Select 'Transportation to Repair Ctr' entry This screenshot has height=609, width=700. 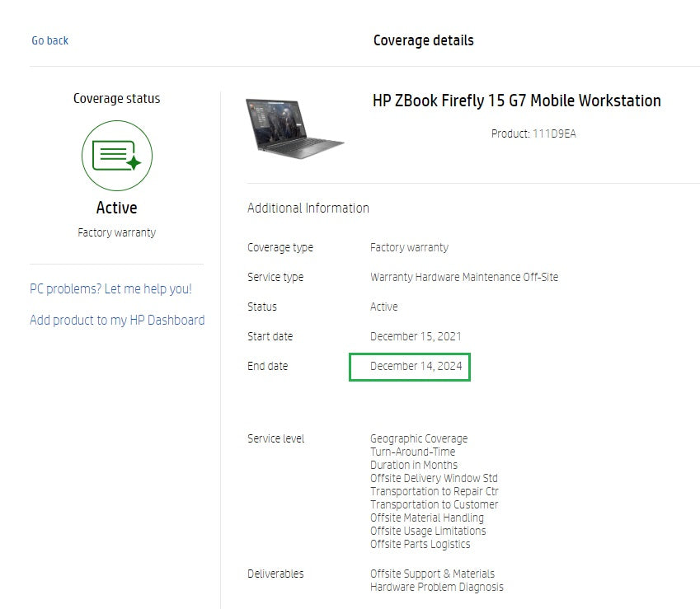(435, 492)
